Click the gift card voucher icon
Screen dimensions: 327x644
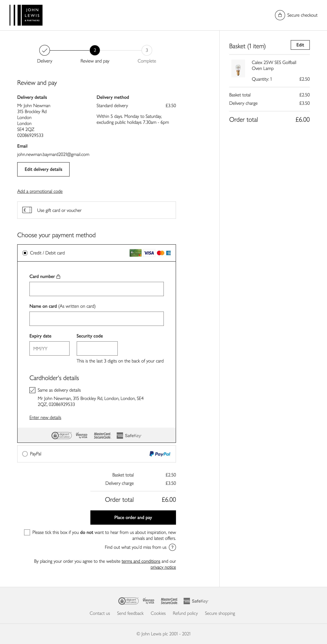tap(27, 210)
